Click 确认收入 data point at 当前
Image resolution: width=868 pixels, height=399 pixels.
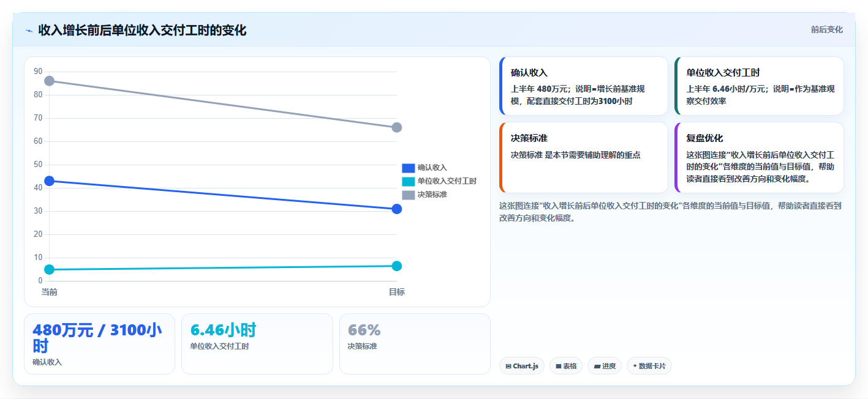point(50,181)
